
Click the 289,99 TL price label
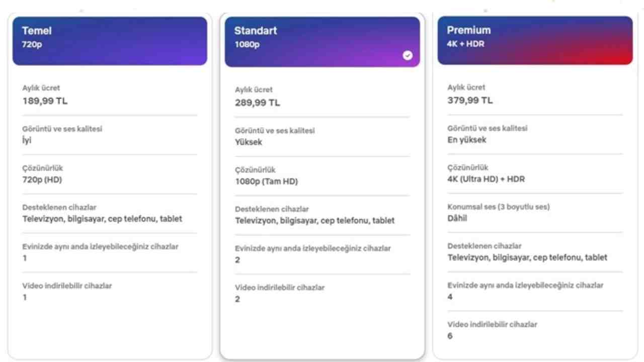tap(258, 103)
